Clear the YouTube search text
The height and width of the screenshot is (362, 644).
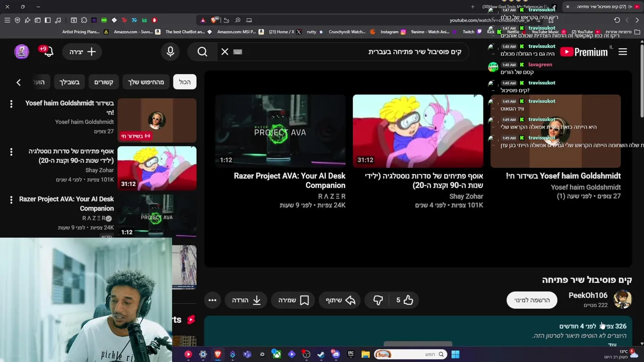pyautogui.click(x=225, y=52)
